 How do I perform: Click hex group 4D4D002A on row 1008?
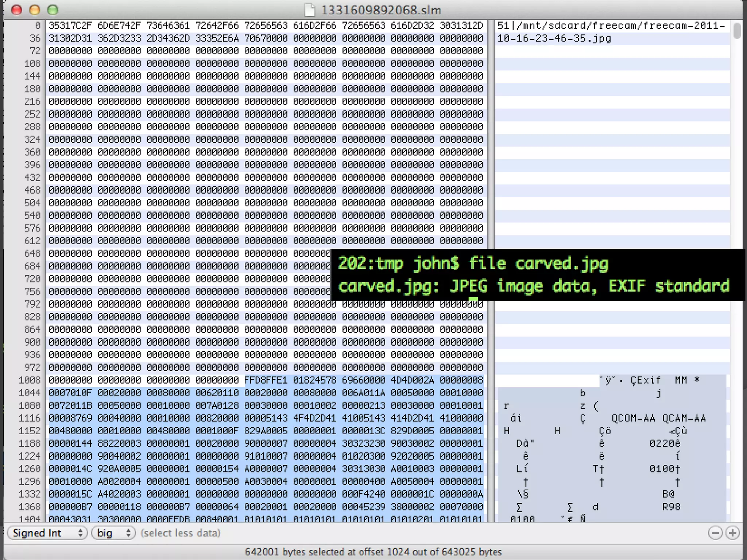click(412, 380)
